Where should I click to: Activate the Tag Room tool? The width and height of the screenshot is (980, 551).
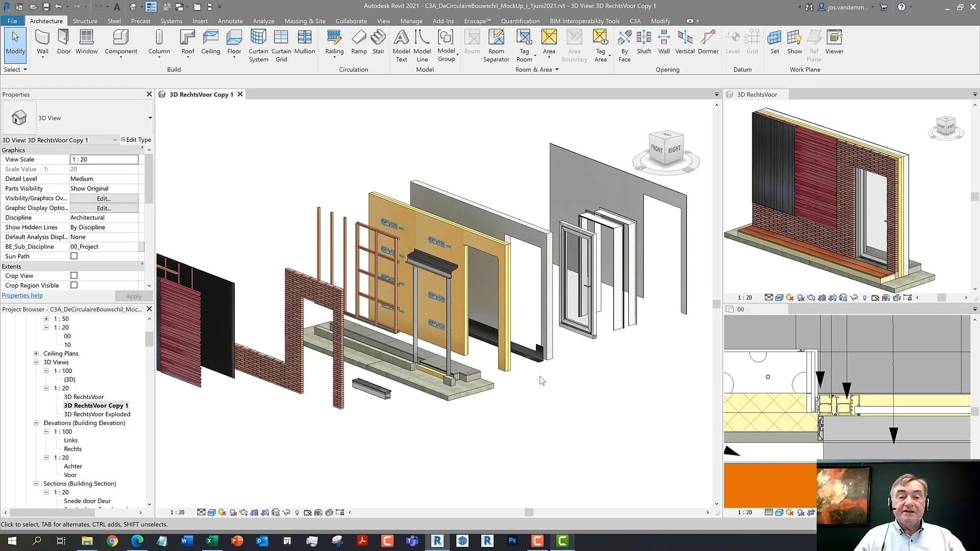524,46
